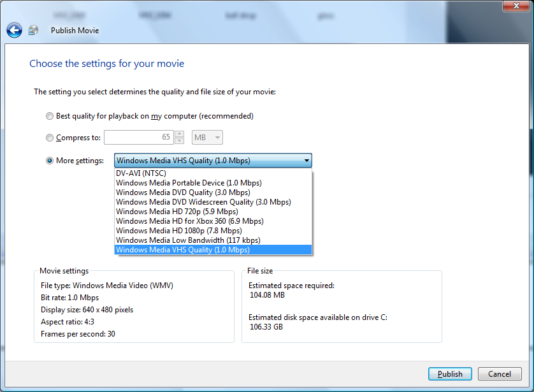The image size is (534, 392).
Task: Click the Publish button
Action: (x=450, y=374)
